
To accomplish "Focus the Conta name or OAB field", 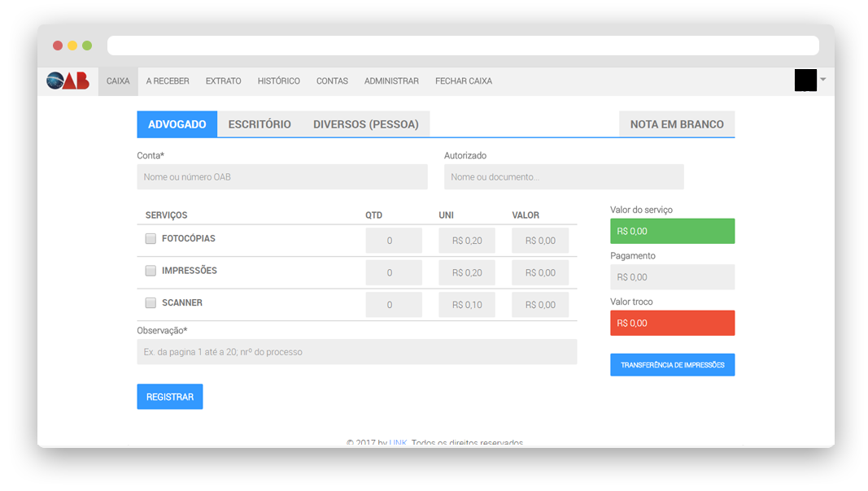I will tap(281, 177).
